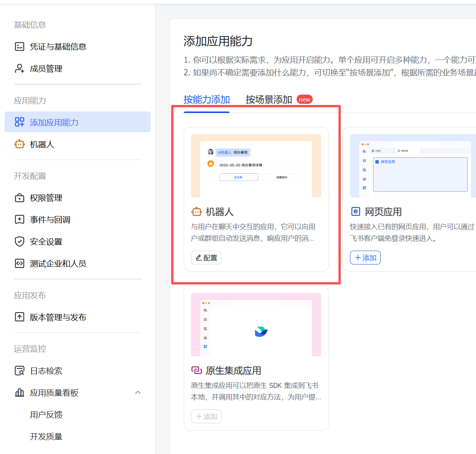Select 添加应用能力 menu item
The width and height of the screenshot is (476, 454).
78,122
